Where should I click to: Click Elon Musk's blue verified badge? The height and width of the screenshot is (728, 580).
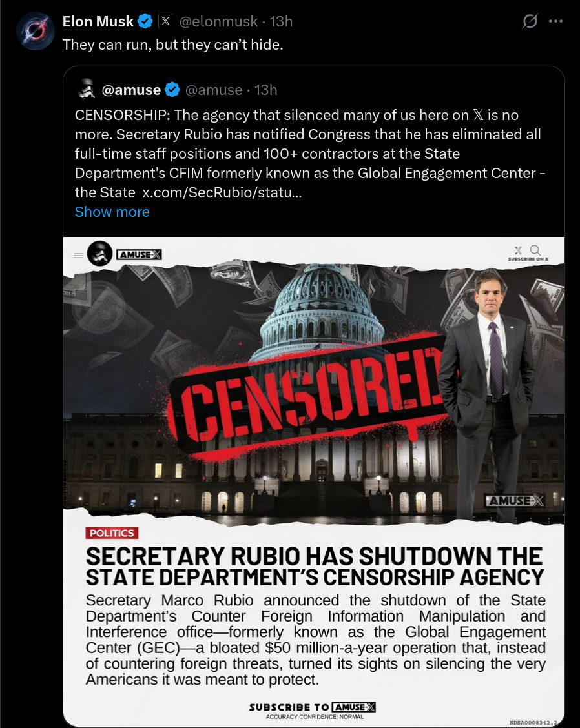tap(145, 21)
